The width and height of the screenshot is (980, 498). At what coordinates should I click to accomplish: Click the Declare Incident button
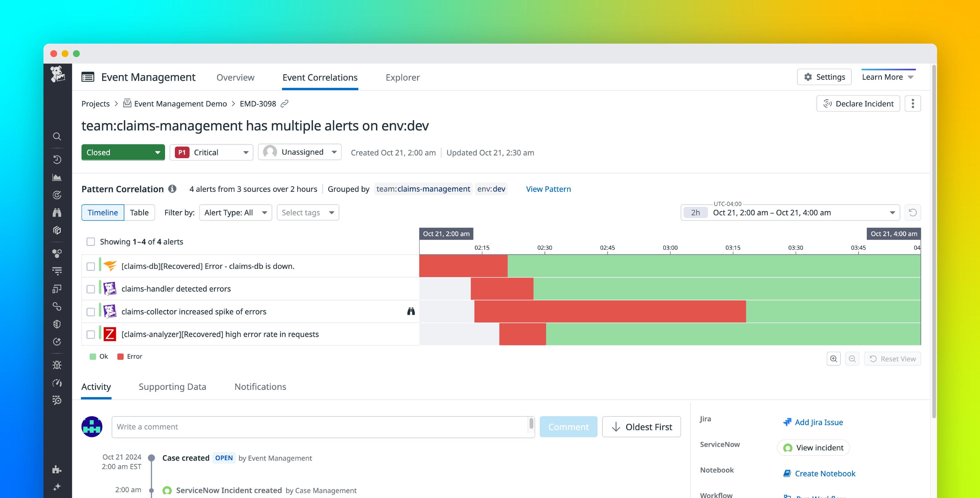click(x=858, y=103)
